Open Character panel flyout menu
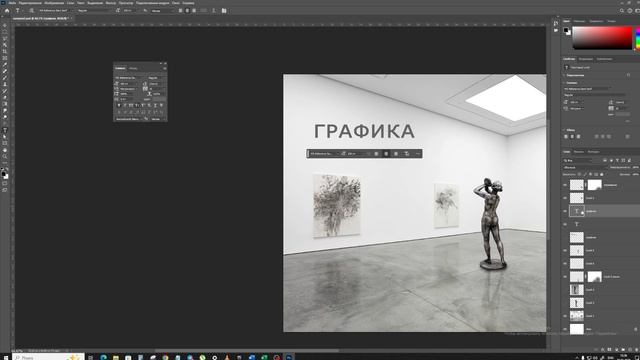 [164, 68]
